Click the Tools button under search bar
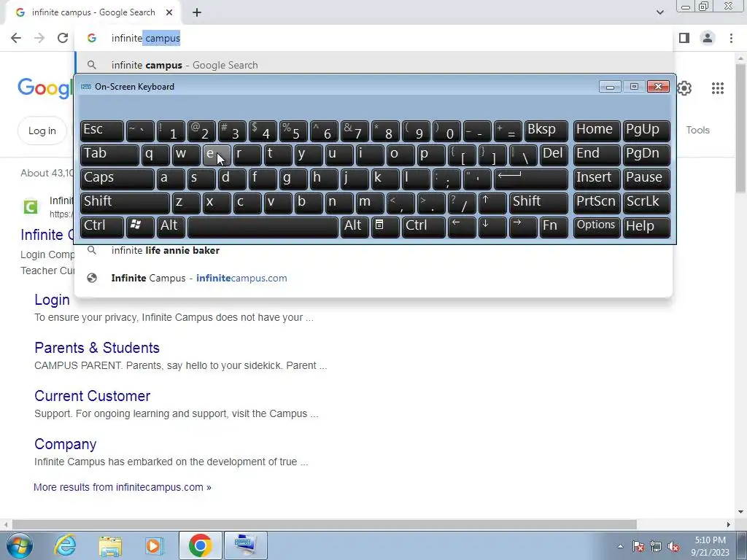Viewport: 747px width, 560px height. [x=697, y=130]
